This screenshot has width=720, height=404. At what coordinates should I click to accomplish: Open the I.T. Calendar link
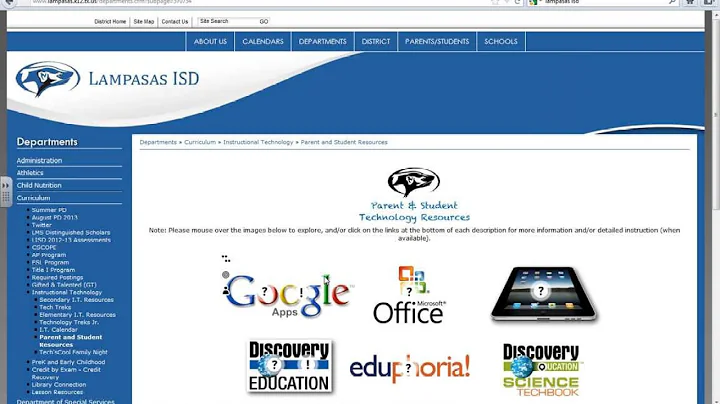[58, 330]
